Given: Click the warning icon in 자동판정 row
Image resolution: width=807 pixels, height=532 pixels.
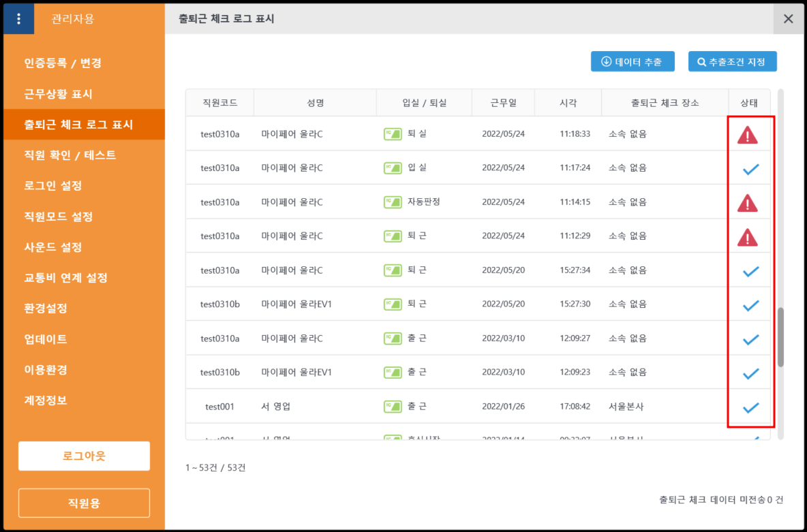Looking at the screenshot, I should pyautogui.click(x=748, y=203).
